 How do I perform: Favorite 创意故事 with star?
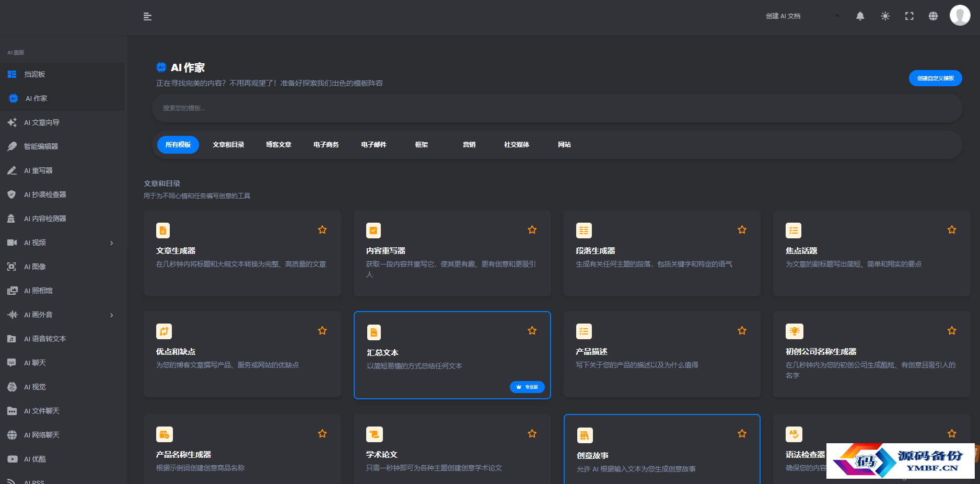coord(742,434)
